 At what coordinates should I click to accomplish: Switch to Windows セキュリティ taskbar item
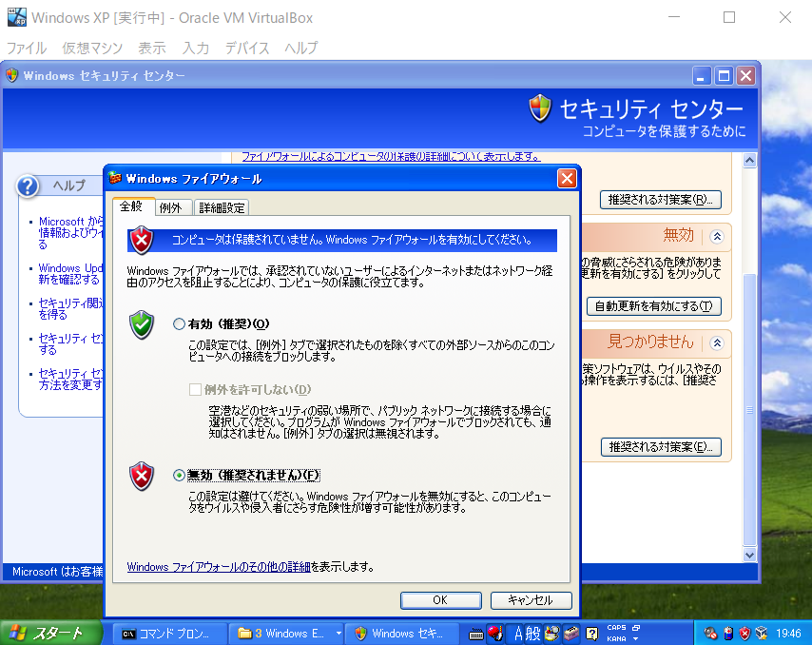pyautogui.click(x=400, y=634)
